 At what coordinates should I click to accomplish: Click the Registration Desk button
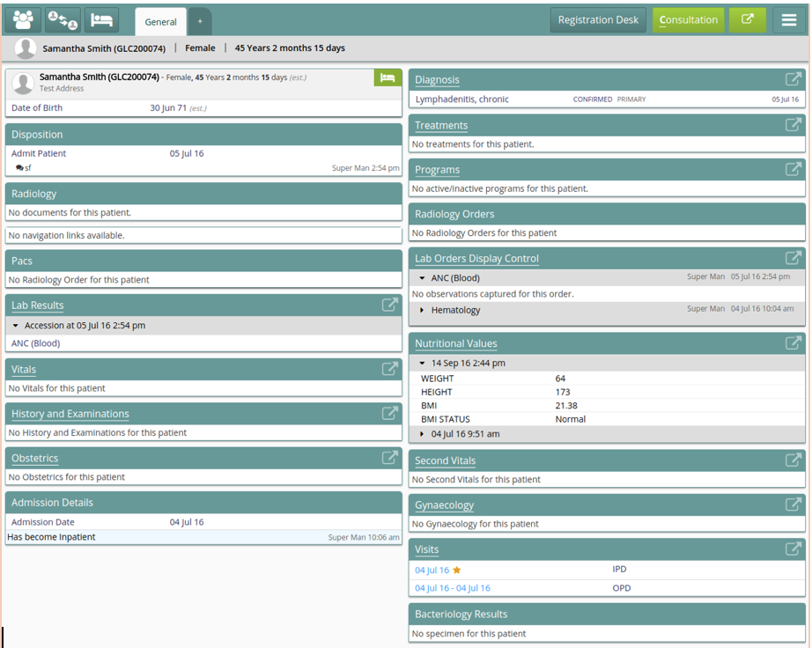click(x=598, y=20)
